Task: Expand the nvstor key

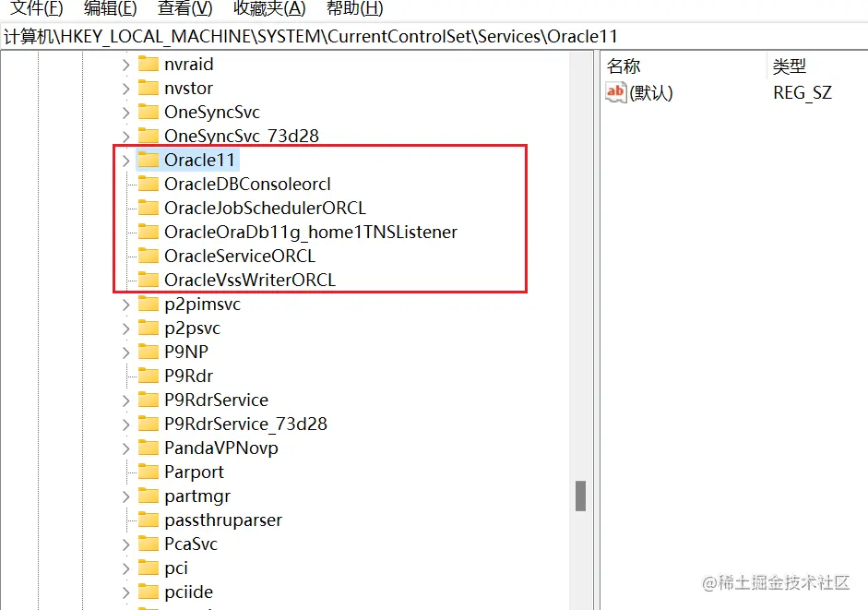Action: (125, 89)
